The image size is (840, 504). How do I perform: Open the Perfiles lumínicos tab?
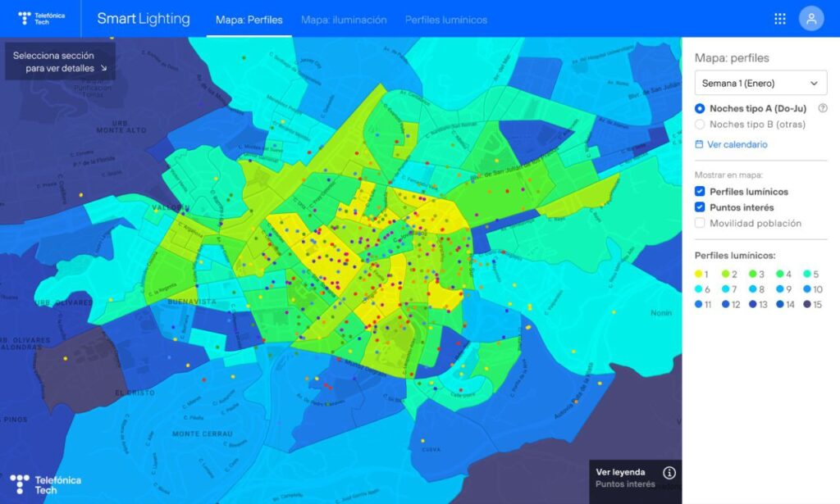[x=445, y=20]
